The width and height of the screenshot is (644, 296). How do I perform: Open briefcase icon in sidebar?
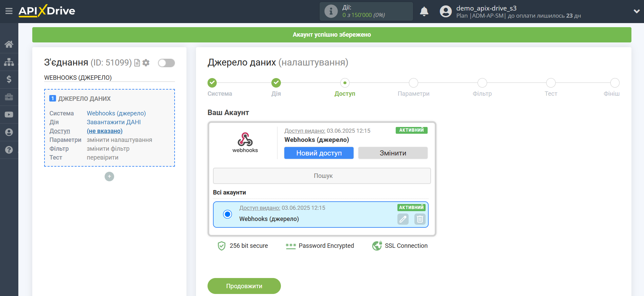pyautogui.click(x=9, y=97)
